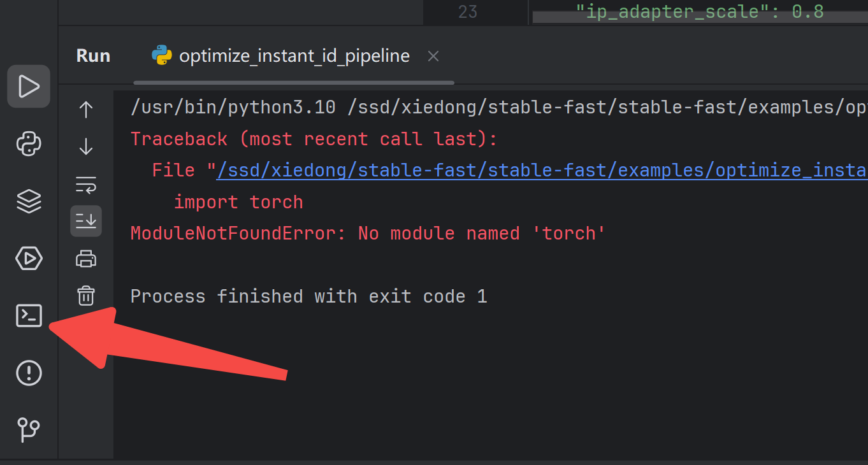Clear all console output with trash icon
Screen dimensions: 868x465
[86, 296]
